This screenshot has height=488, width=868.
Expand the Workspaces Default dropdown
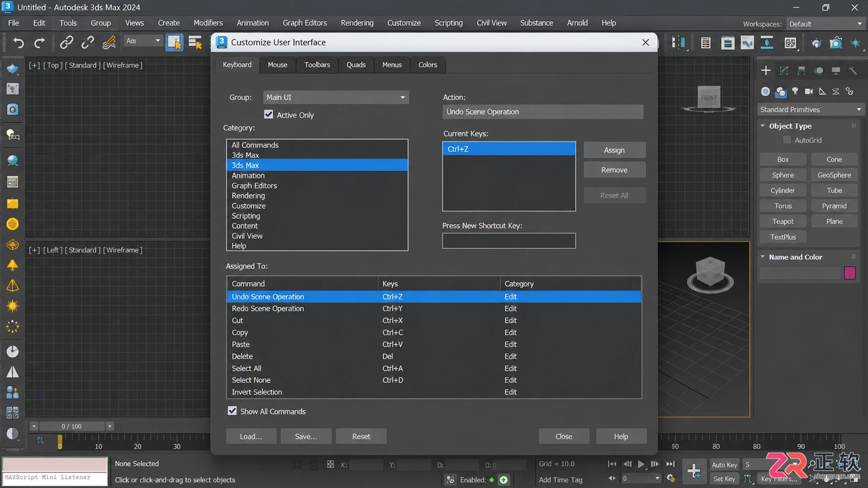tap(825, 24)
